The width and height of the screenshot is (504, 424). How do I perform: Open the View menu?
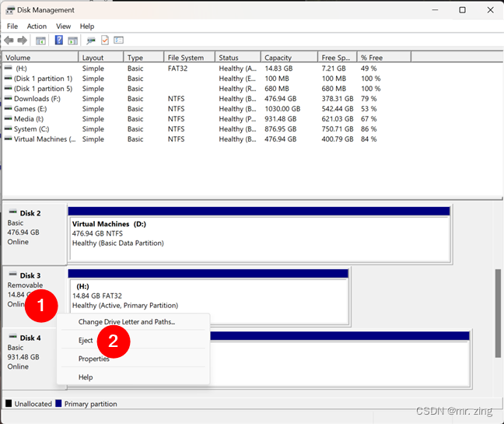[x=63, y=26]
